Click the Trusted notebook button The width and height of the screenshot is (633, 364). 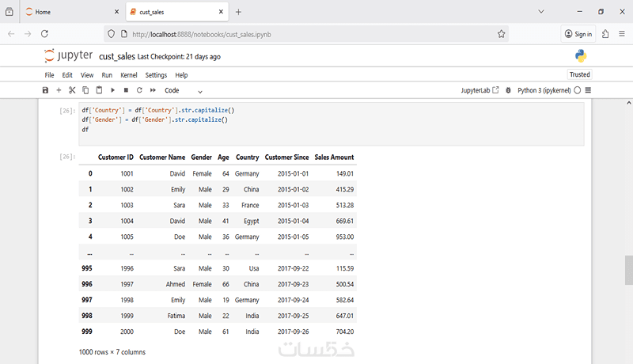pyautogui.click(x=579, y=74)
